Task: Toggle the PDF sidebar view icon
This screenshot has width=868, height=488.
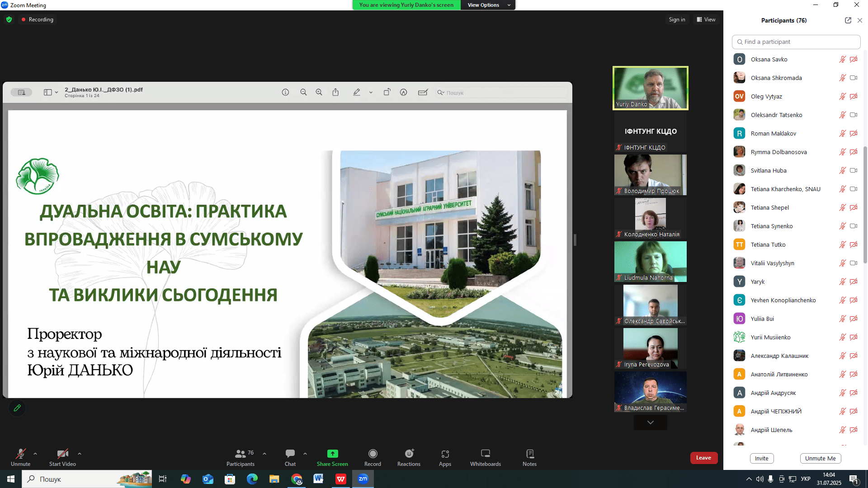Action: 47,92
